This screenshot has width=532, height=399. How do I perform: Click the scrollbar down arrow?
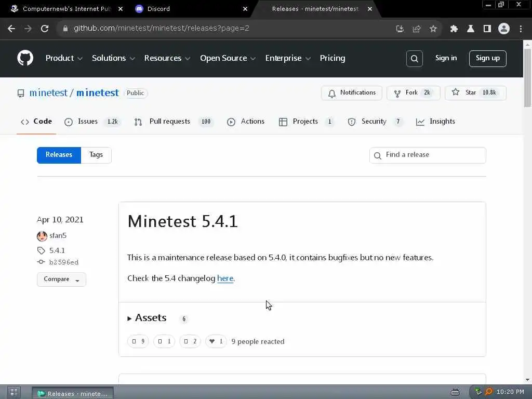(x=527, y=380)
